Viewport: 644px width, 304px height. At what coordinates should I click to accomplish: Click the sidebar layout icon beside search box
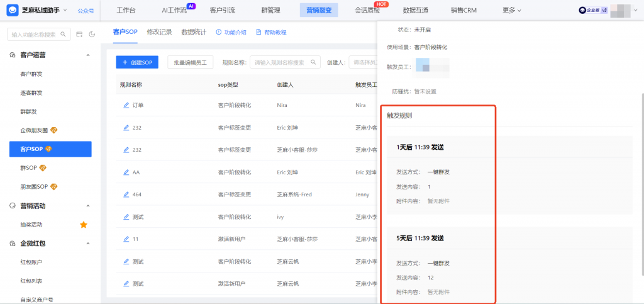[79, 34]
